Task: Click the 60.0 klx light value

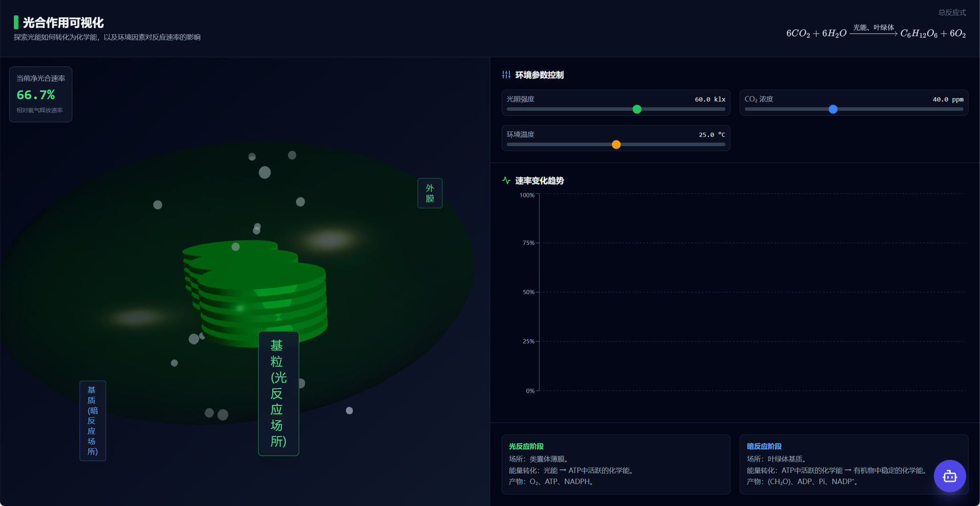Action: click(709, 100)
